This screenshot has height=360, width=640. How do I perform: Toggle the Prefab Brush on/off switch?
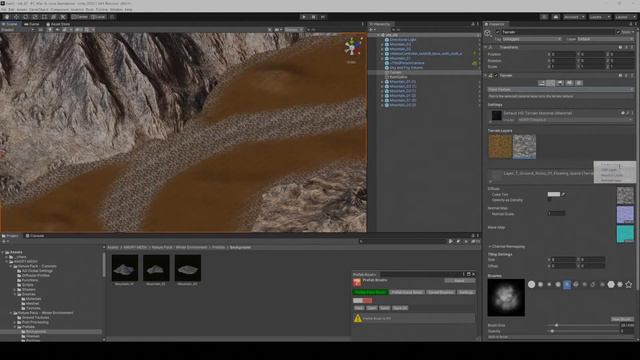point(362,300)
